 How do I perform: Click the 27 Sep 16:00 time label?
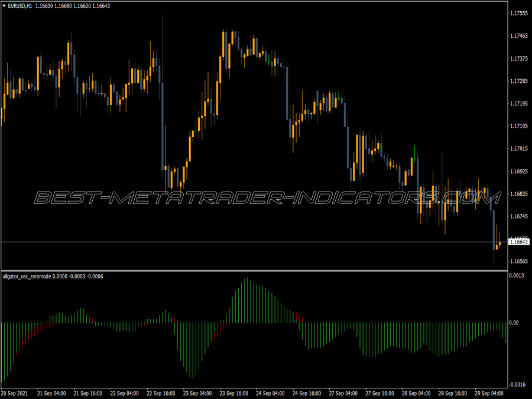[379, 393]
